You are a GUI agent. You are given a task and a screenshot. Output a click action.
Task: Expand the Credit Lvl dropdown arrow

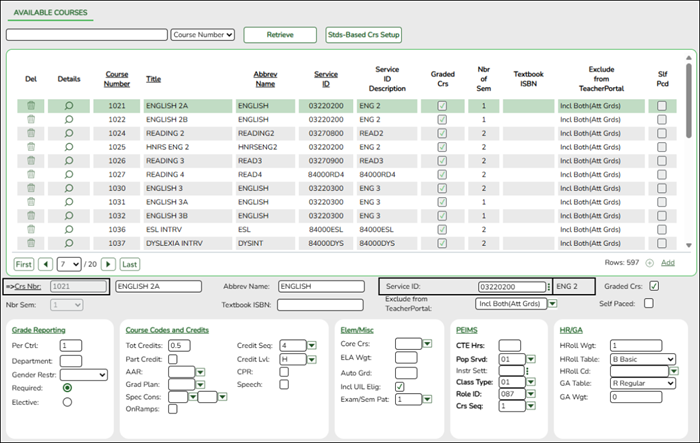(312, 359)
